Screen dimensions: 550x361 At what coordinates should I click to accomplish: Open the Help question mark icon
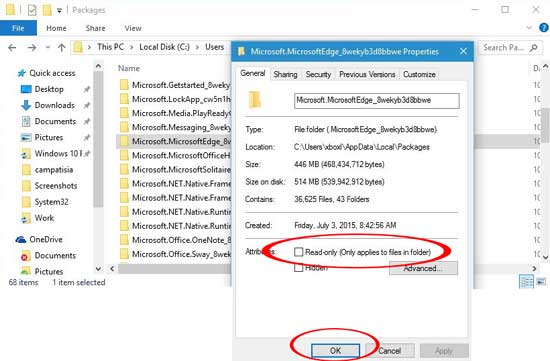coord(544,28)
